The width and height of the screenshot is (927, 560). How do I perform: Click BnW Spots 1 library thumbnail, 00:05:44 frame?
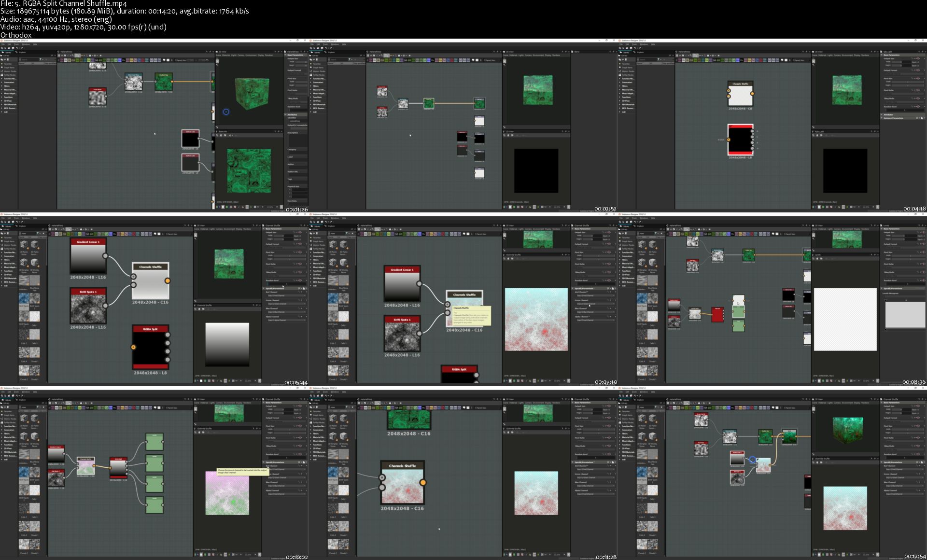tap(24, 299)
